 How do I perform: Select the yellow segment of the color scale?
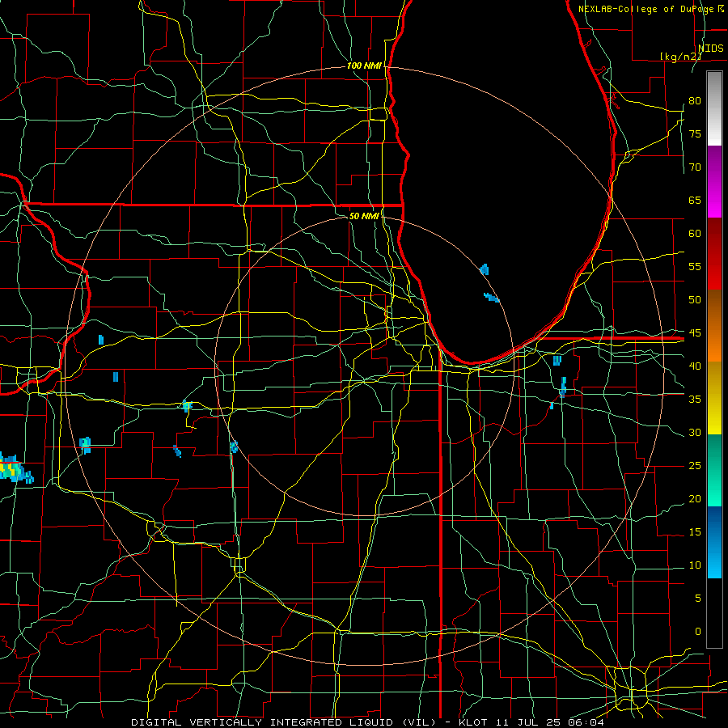coord(714,398)
